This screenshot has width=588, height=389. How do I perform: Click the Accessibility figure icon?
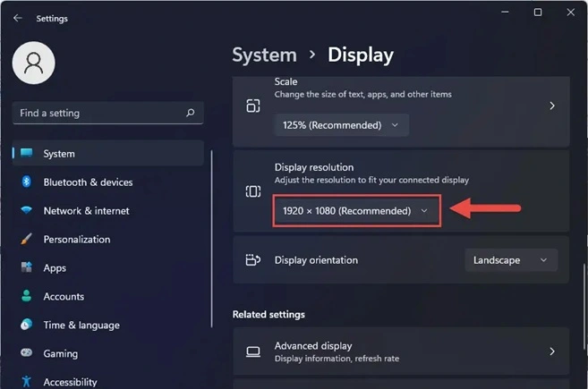[26, 381]
